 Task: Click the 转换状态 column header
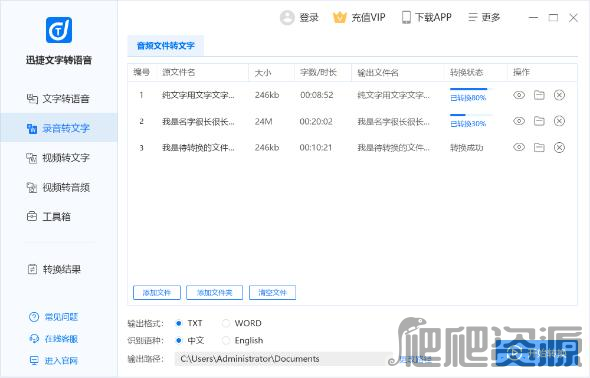(466, 72)
